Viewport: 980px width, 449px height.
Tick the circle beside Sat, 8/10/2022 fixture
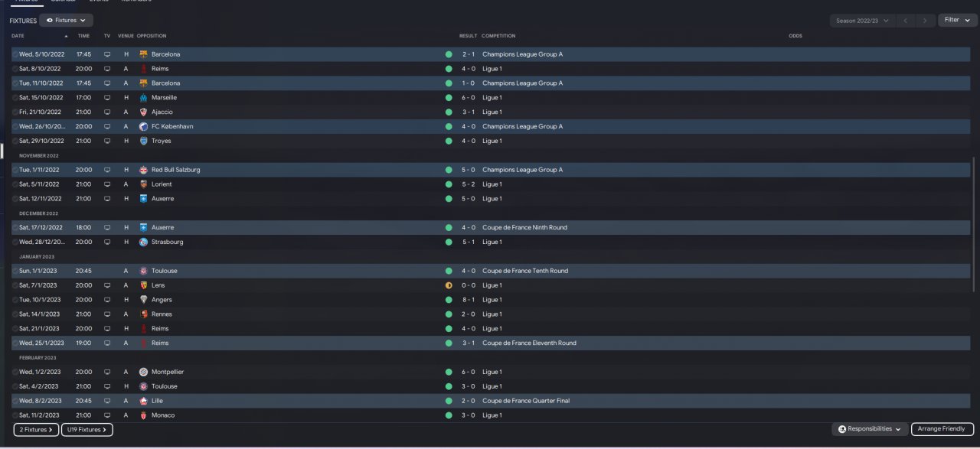[15, 69]
